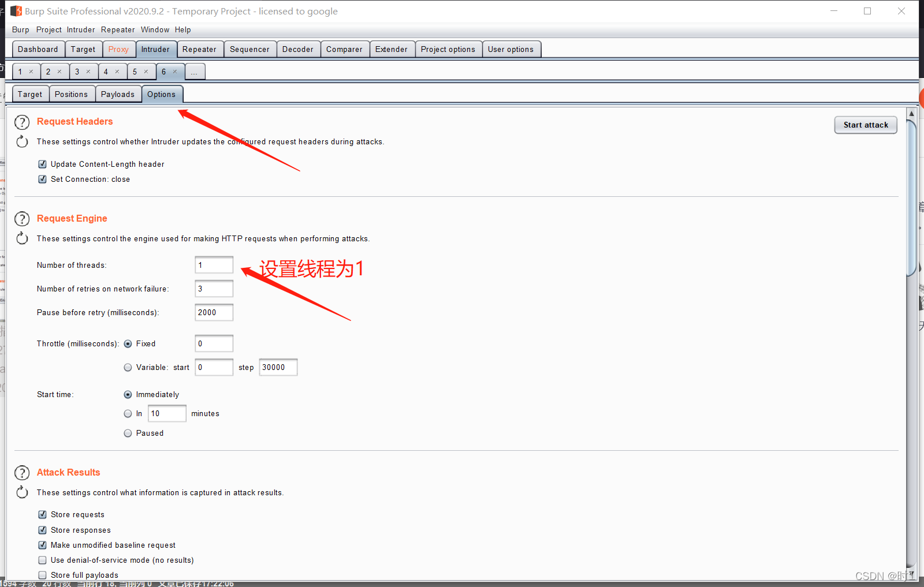Uncheck Store responses option
This screenshot has width=924, height=587.
tap(42, 530)
